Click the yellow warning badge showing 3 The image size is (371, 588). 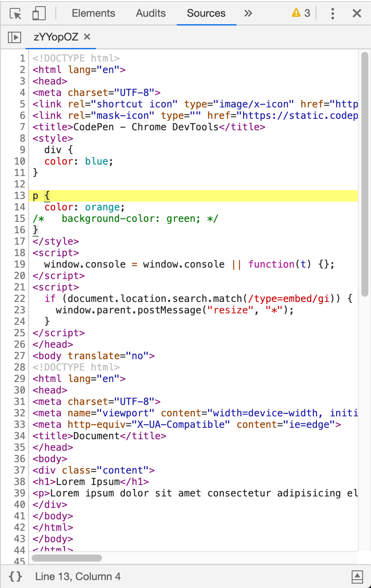tap(301, 13)
